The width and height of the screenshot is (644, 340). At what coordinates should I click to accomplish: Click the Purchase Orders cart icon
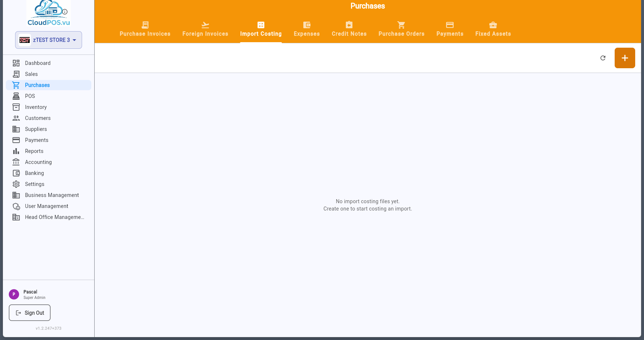pyautogui.click(x=402, y=25)
